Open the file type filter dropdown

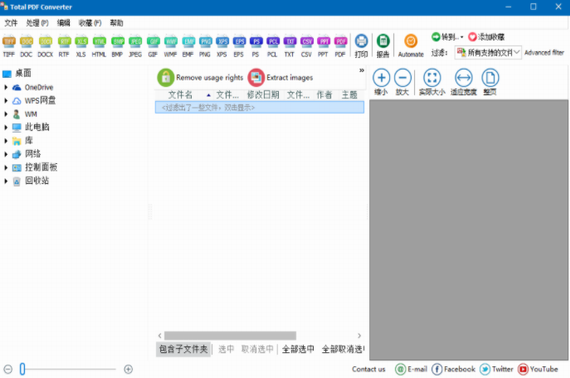click(x=488, y=53)
